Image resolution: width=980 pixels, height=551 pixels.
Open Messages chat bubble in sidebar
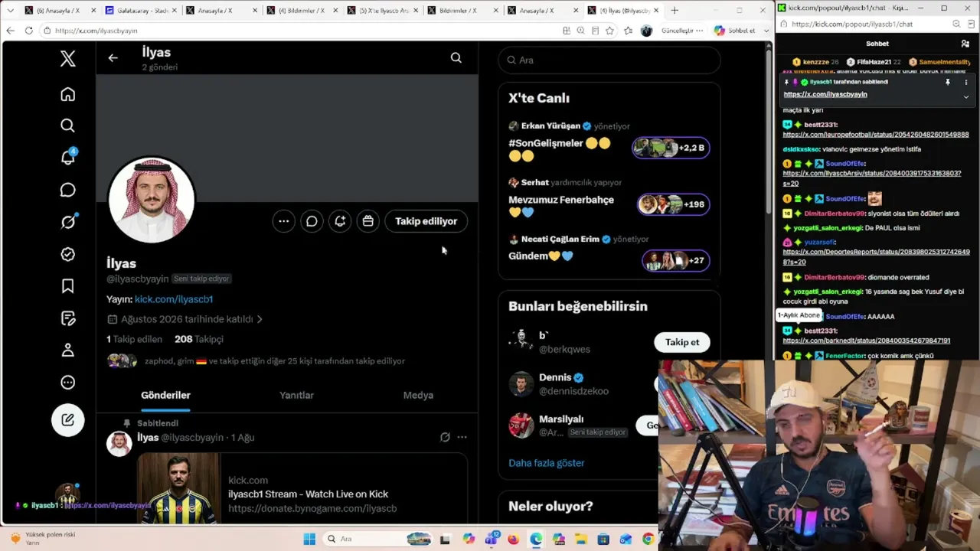[68, 190]
